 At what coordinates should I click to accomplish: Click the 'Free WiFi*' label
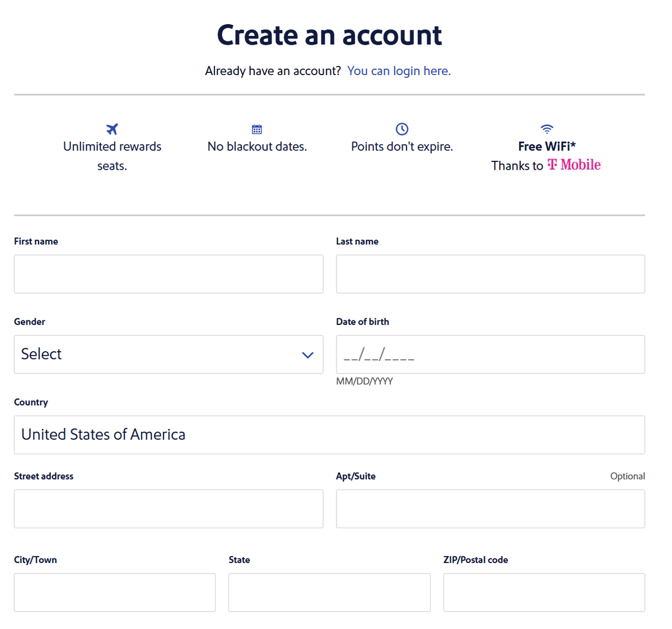(x=546, y=146)
